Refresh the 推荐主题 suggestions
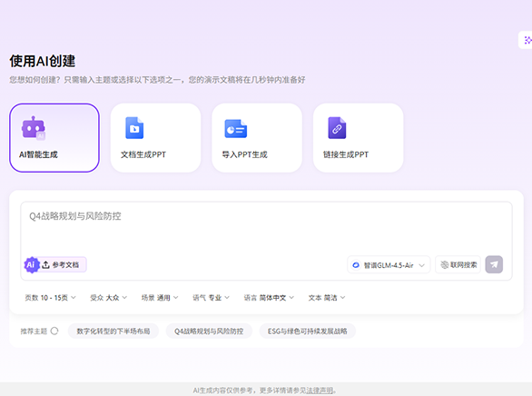Image resolution: width=532 pixels, height=396 pixels. pyautogui.click(x=54, y=331)
